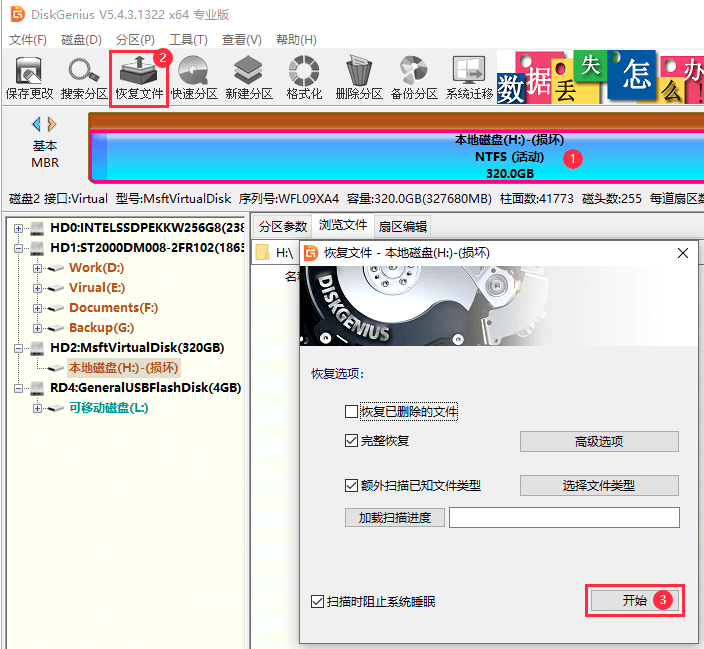Open the 工具(T) menu
The image size is (704, 649).
188,40
